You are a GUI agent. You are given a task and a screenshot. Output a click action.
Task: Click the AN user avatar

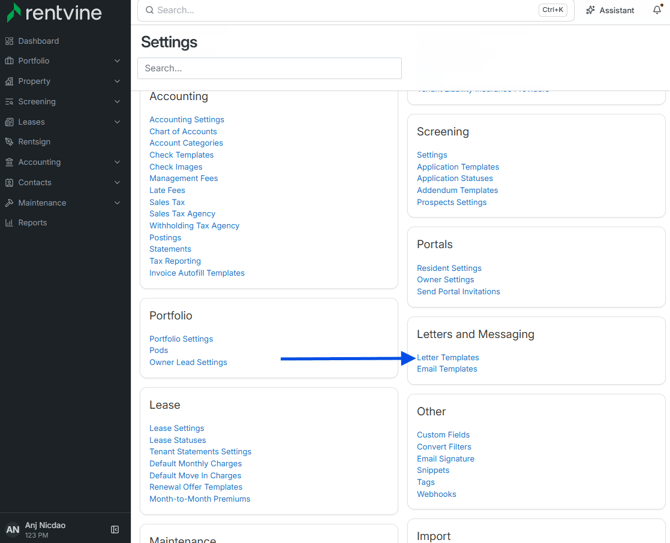(12, 530)
